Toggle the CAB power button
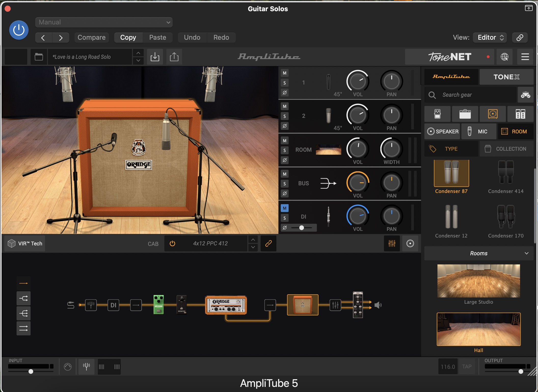Viewport: 538px width, 392px height. point(172,244)
